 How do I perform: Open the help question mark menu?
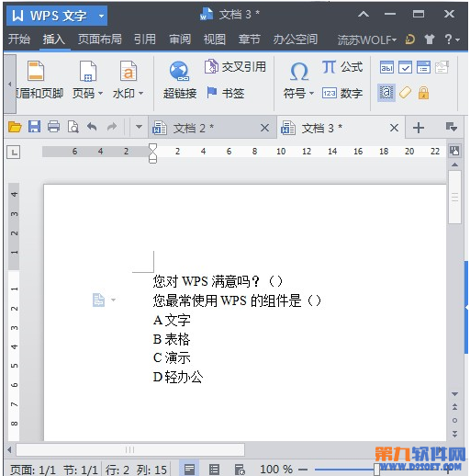[x=452, y=40]
